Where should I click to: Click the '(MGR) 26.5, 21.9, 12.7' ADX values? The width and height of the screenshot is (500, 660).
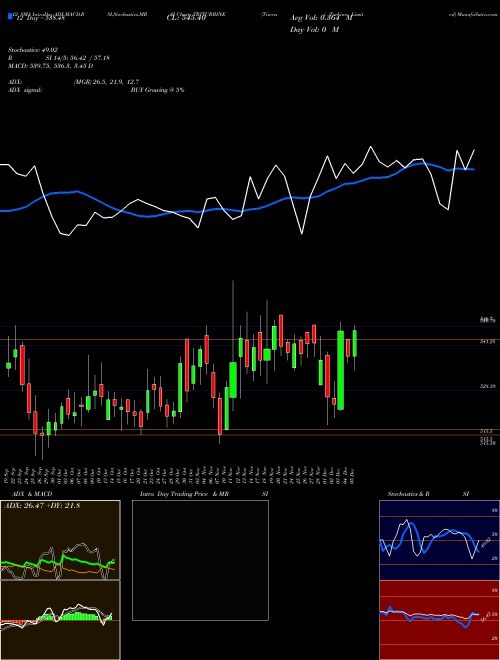click(106, 82)
